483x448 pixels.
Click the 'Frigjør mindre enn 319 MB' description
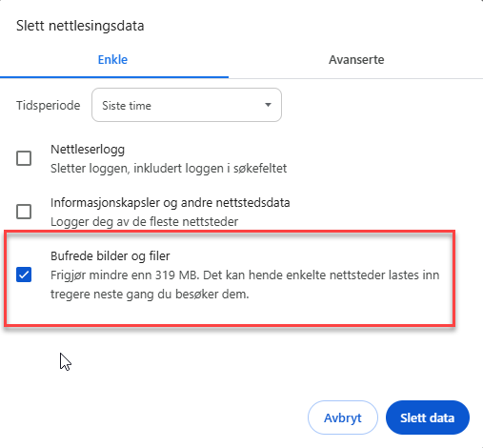[x=125, y=275]
